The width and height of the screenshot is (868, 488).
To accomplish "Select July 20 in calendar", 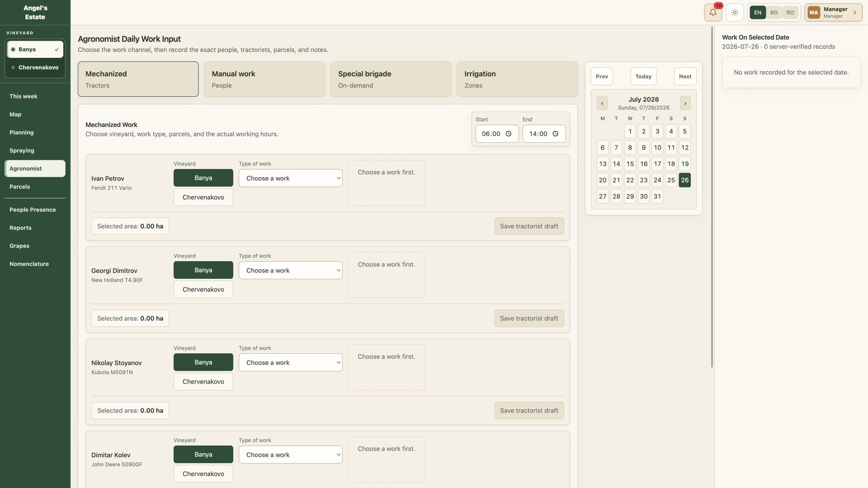I will (603, 180).
